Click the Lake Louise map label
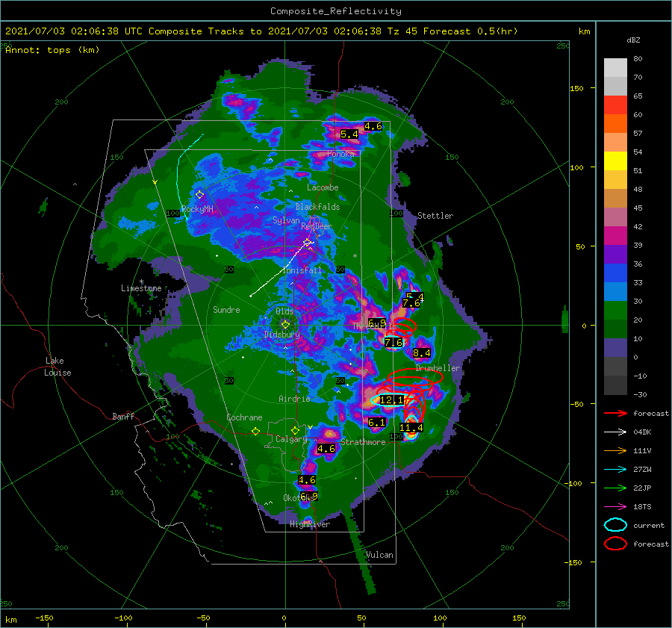672x628 pixels. 57,367
